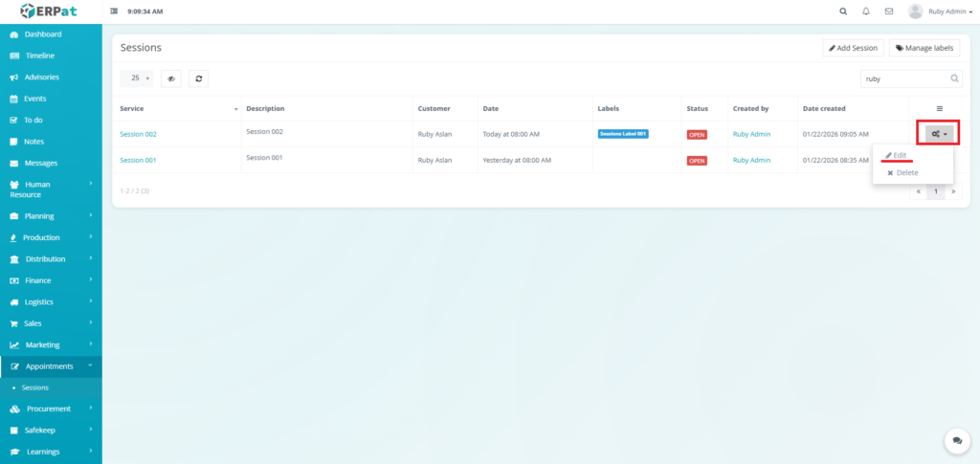Click the refresh table icon button
980x464 pixels.
(198, 78)
